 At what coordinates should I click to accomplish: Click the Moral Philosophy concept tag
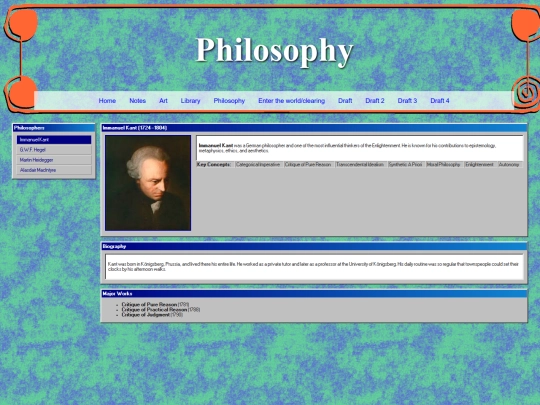[x=444, y=165]
